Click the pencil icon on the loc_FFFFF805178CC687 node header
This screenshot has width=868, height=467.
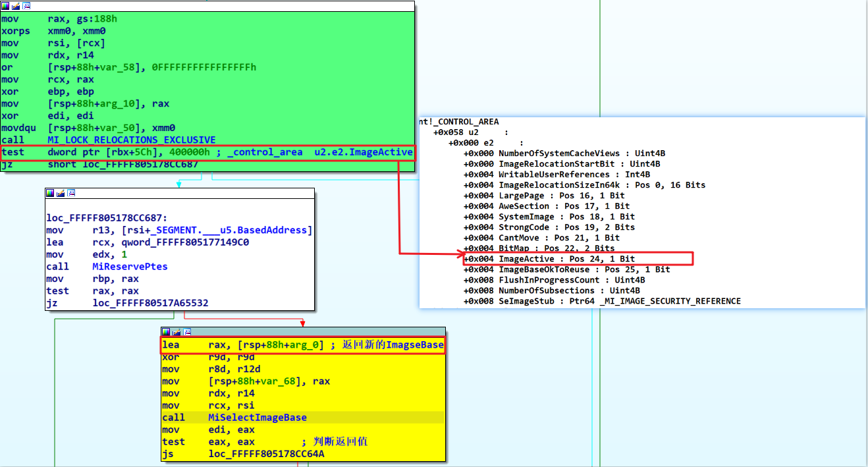[x=61, y=194]
